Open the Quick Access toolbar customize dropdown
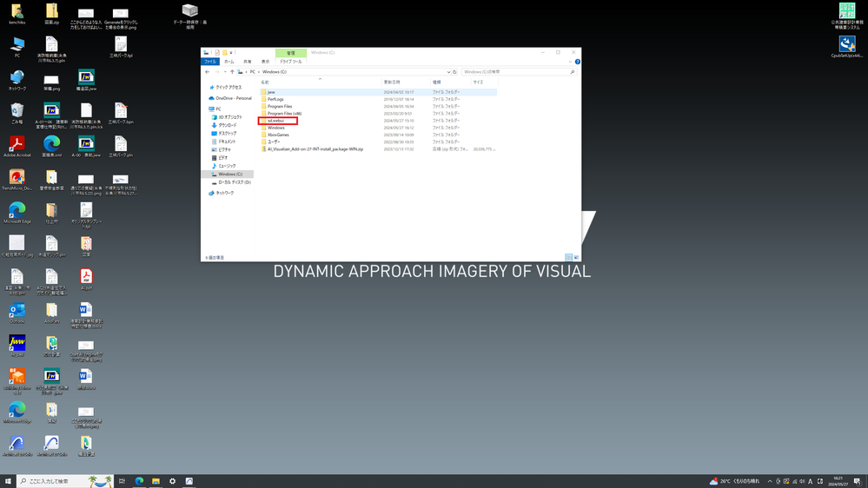This screenshot has width=868, height=488. pyautogui.click(x=231, y=53)
